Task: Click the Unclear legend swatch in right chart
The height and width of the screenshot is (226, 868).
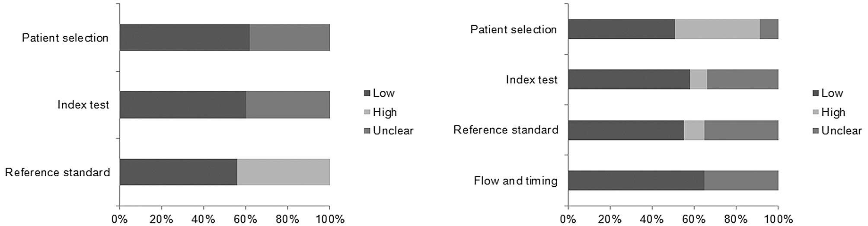Action: (x=816, y=131)
